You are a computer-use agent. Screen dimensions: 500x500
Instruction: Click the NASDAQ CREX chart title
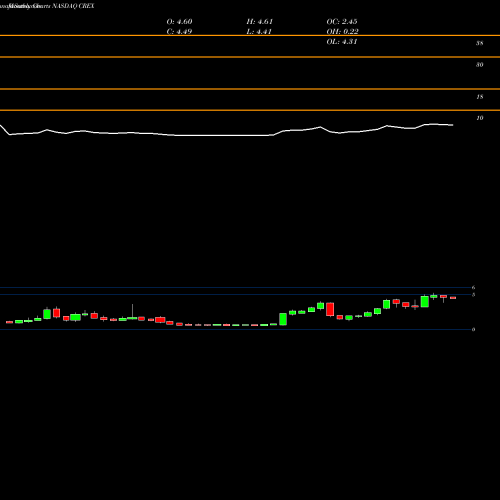[73, 6]
